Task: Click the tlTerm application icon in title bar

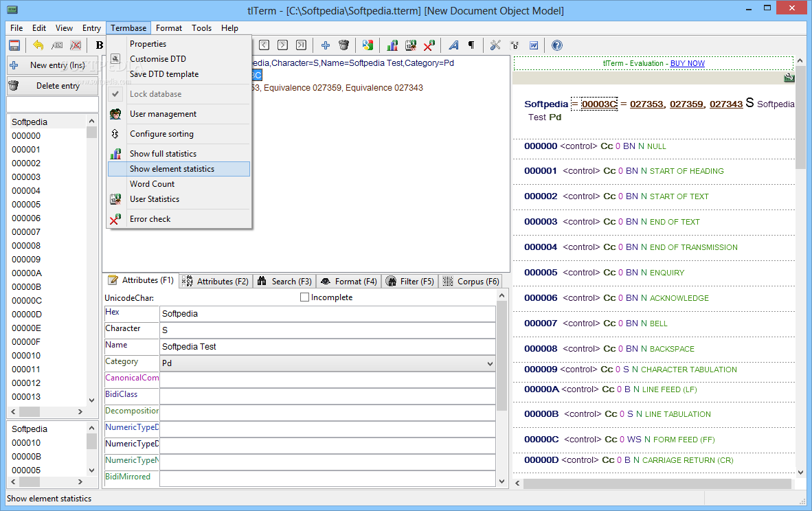Action: click(12, 10)
